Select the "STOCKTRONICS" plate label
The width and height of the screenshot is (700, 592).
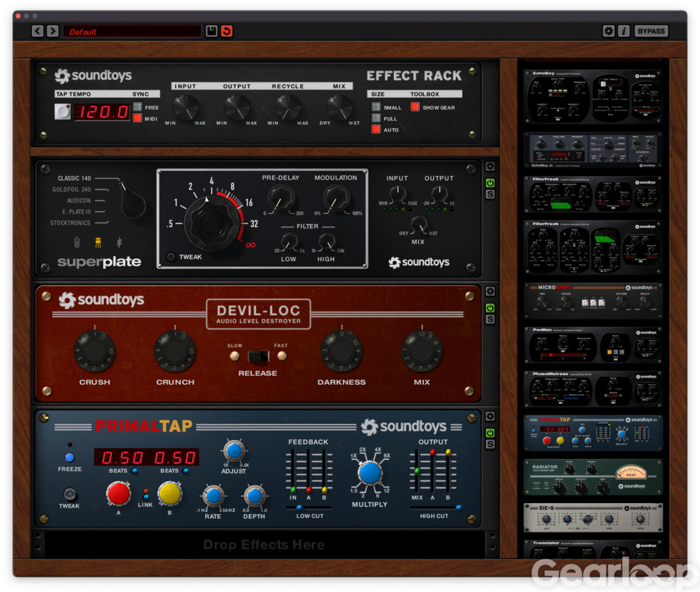[70, 223]
